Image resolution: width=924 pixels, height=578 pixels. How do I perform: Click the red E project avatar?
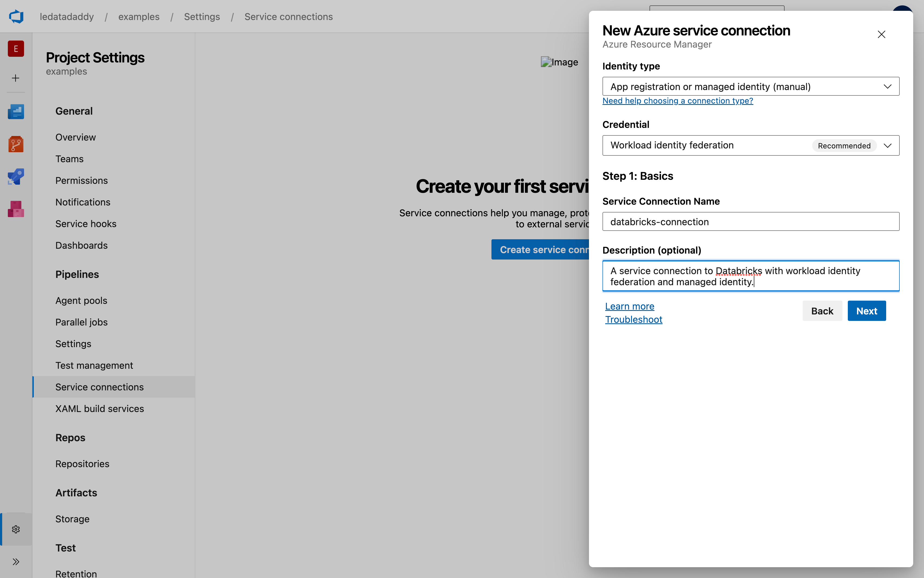pos(16,49)
